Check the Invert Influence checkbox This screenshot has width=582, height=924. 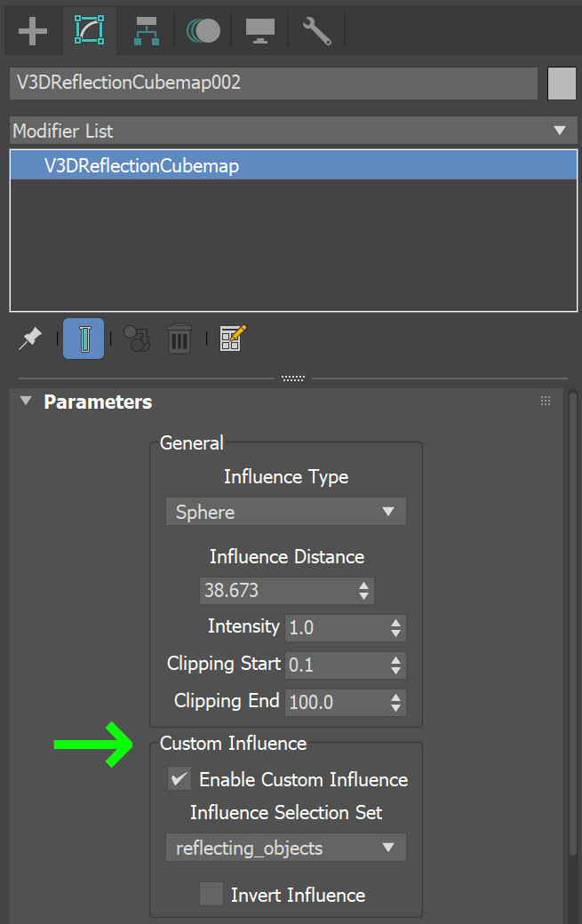pyautogui.click(x=211, y=894)
